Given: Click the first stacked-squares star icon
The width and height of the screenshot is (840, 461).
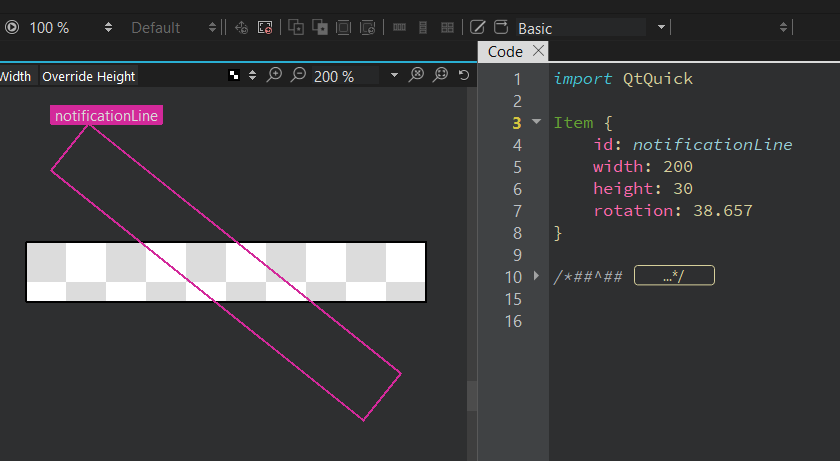Looking at the screenshot, I should 296,27.
